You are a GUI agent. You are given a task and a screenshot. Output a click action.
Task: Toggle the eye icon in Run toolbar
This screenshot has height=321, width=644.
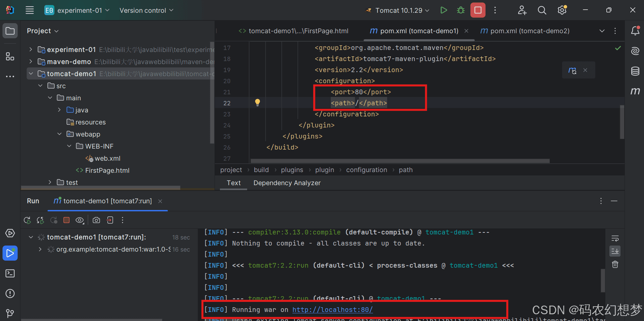point(80,220)
